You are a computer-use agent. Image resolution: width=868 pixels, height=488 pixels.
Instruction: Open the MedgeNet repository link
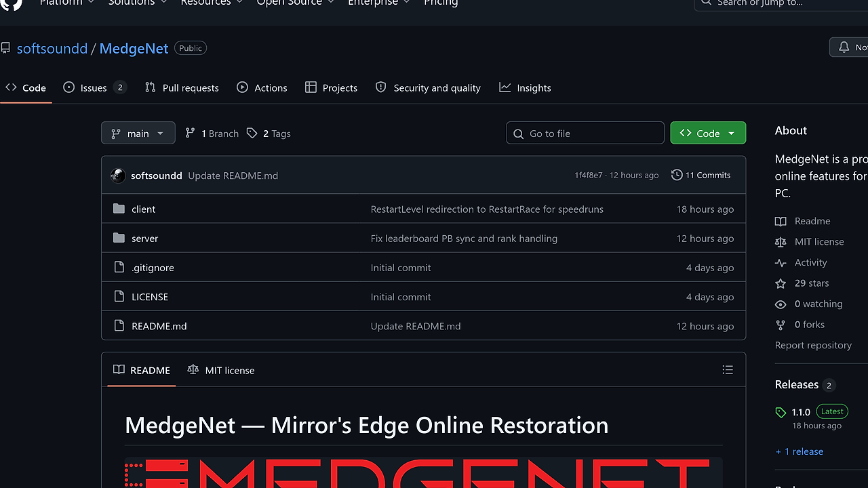click(134, 48)
